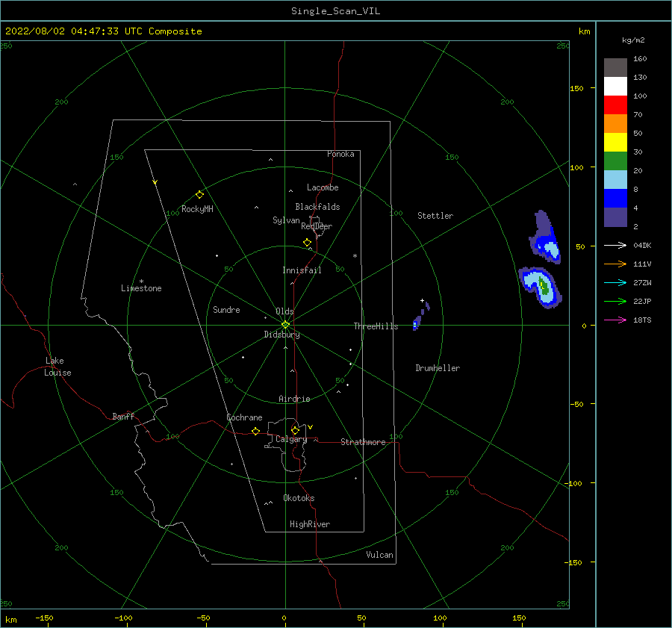Click the yellow diamond marker near RedDeer
Screen dimensions: 672x628
[x=308, y=243]
